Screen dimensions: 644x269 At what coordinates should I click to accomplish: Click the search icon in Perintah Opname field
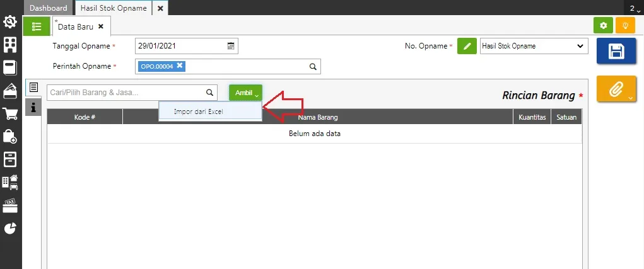pos(312,66)
